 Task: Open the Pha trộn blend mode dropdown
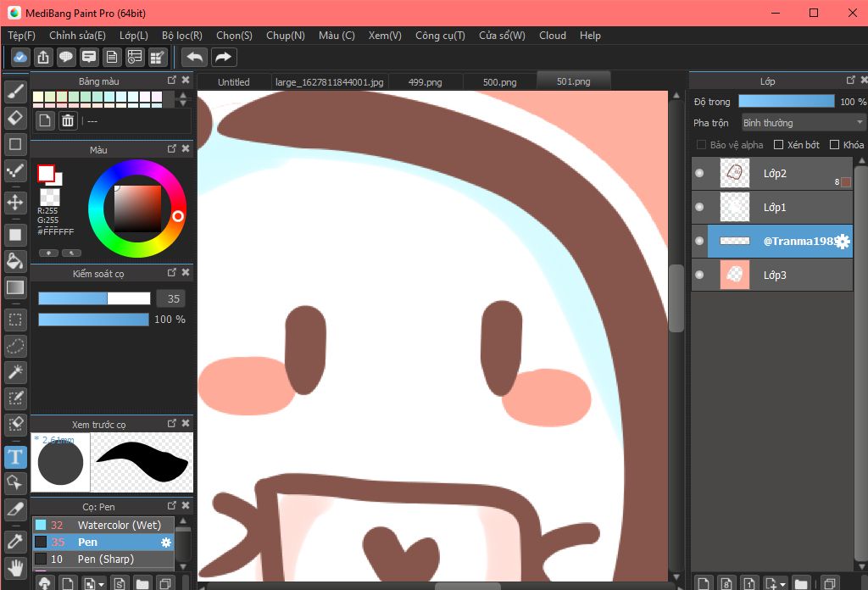coord(803,123)
